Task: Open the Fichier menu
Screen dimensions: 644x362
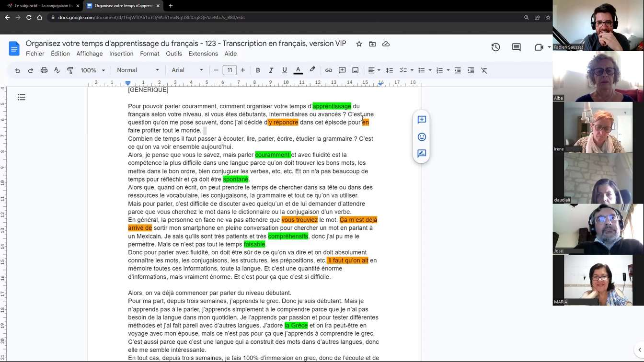Action: click(x=35, y=54)
